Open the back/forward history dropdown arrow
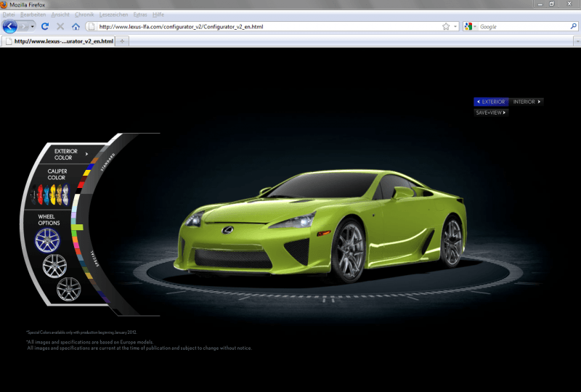The image size is (581, 392). click(x=33, y=27)
